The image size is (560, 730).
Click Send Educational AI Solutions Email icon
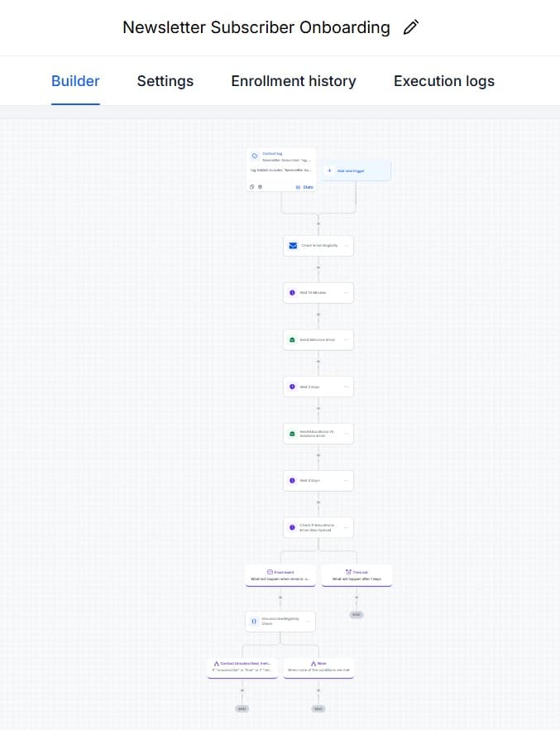[x=292, y=434]
